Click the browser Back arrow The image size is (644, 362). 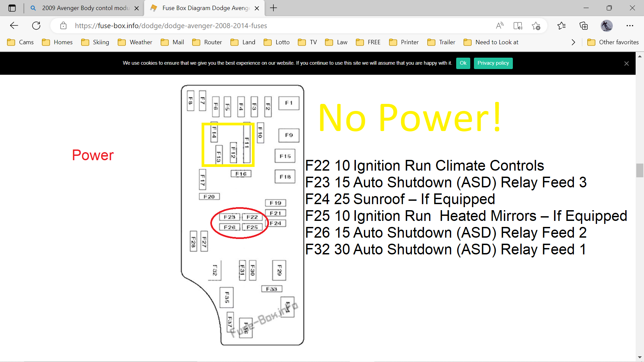14,25
